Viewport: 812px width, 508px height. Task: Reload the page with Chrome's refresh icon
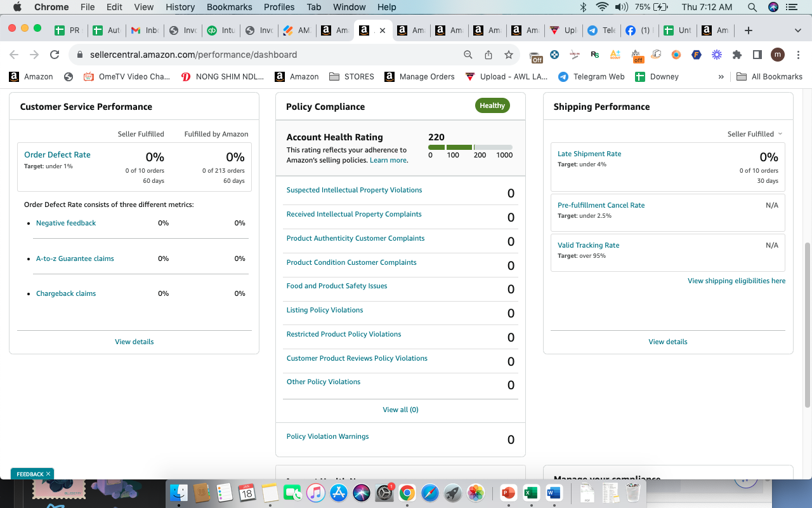click(x=55, y=55)
